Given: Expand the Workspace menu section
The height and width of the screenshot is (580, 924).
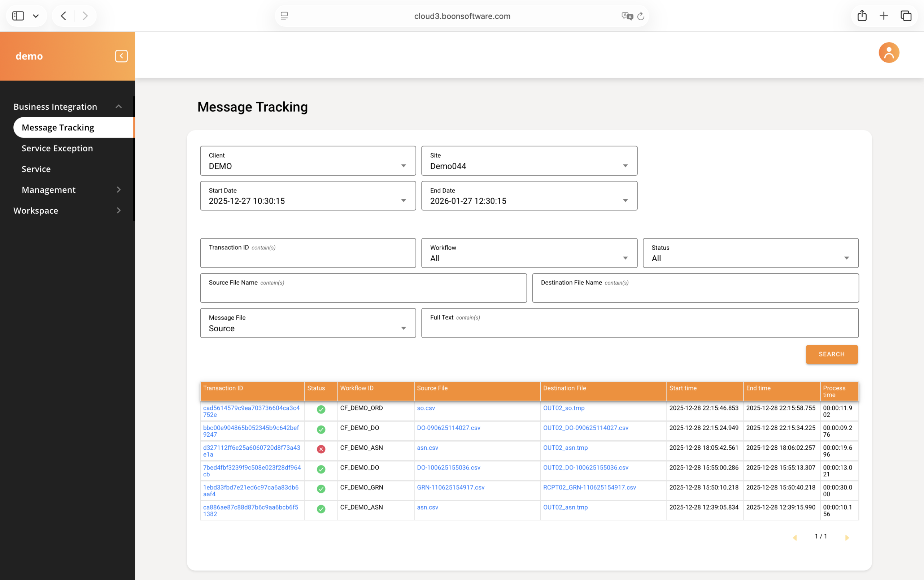Looking at the screenshot, I should 67,210.
